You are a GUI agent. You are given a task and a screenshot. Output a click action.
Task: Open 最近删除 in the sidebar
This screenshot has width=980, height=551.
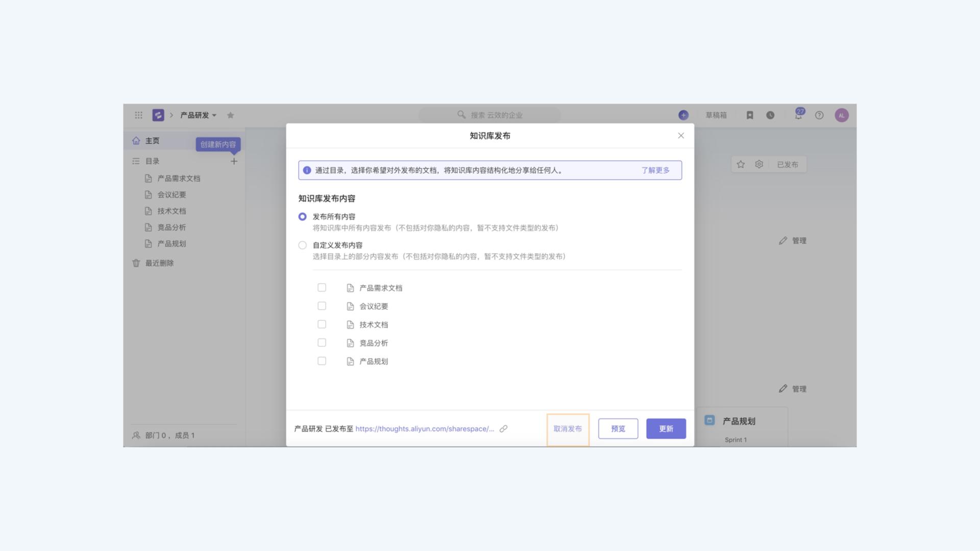tap(159, 263)
